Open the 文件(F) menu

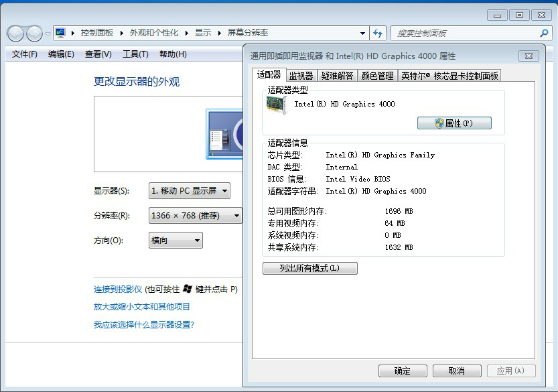tap(25, 54)
